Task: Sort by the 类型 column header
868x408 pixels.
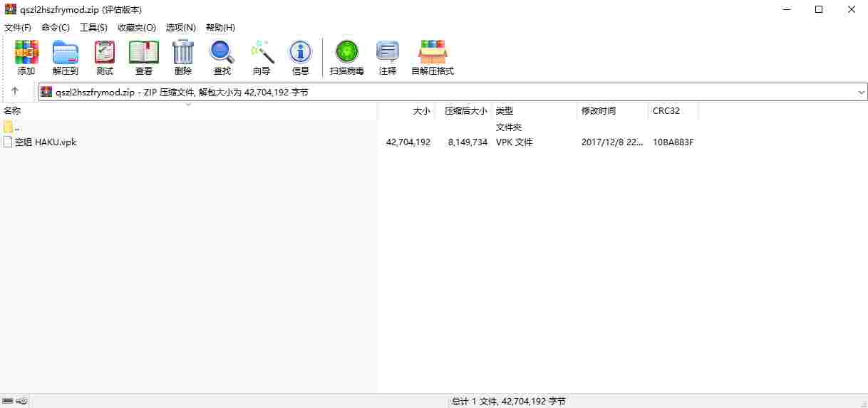Action: (x=534, y=111)
